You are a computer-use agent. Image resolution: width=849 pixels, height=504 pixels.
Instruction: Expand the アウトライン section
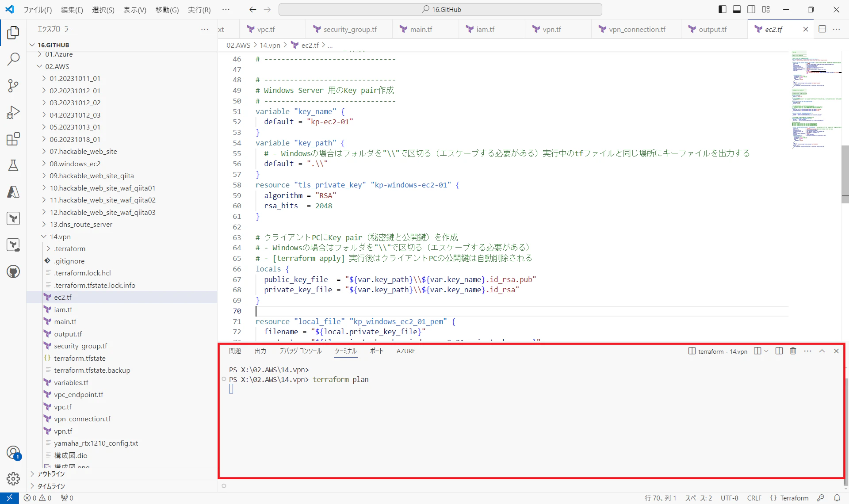click(51, 473)
